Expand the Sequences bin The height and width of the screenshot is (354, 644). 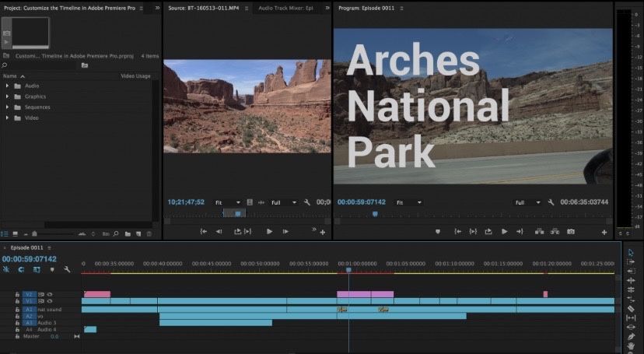coord(8,107)
